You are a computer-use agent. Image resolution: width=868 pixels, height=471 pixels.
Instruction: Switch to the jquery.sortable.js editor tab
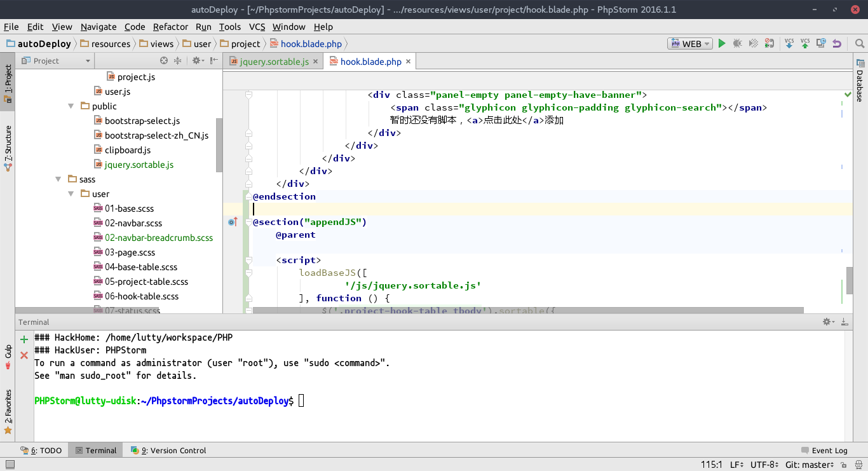pyautogui.click(x=272, y=61)
